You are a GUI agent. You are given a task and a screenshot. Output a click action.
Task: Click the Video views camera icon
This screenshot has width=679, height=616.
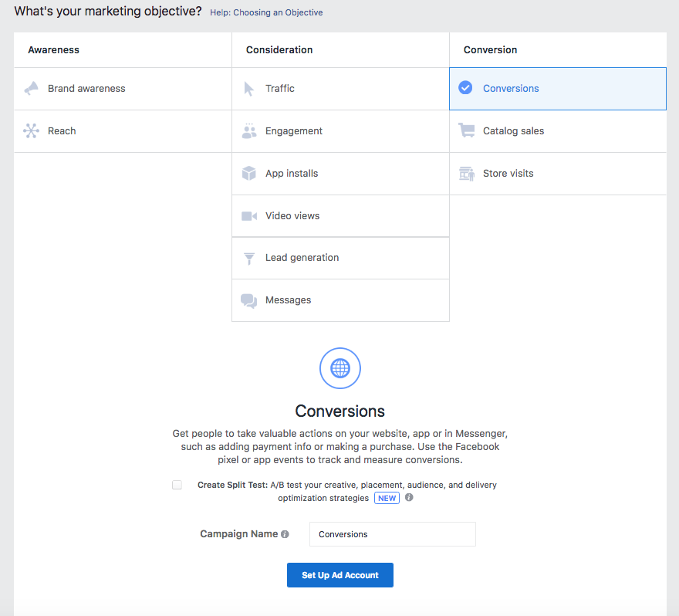point(249,215)
